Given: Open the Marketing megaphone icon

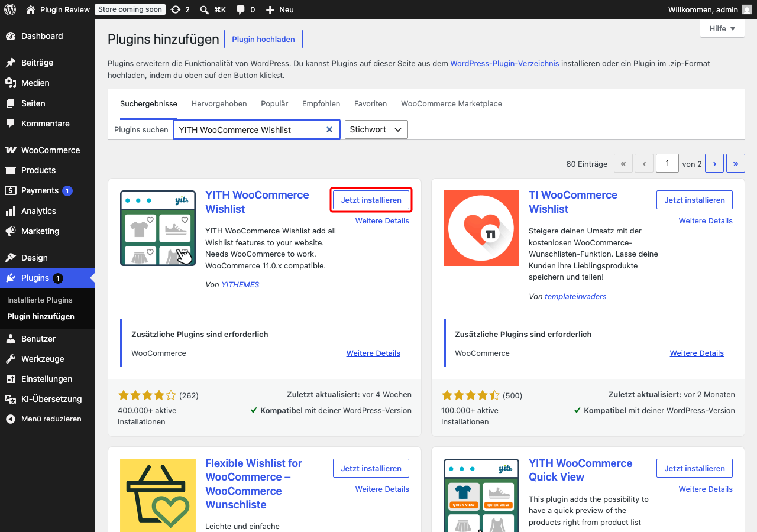Looking at the screenshot, I should (11, 231).
